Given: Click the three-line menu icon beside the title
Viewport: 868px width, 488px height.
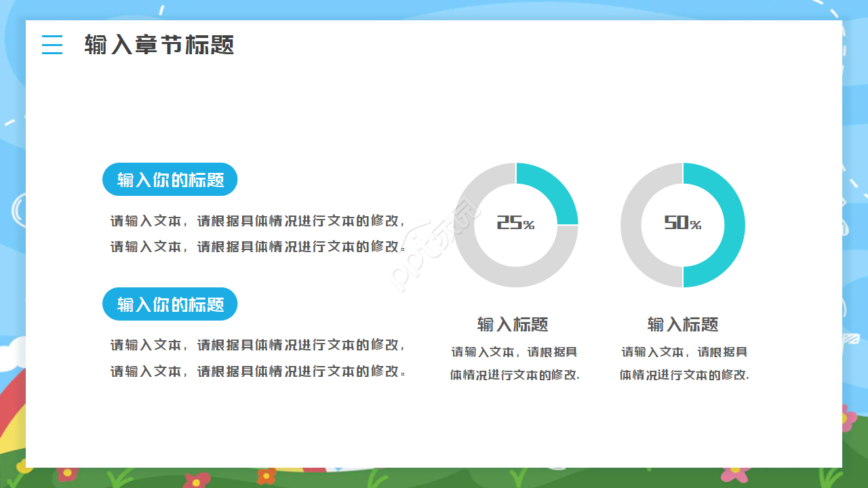Looking at the screenshot, I should pyautogui.click(x=52, y=45).
